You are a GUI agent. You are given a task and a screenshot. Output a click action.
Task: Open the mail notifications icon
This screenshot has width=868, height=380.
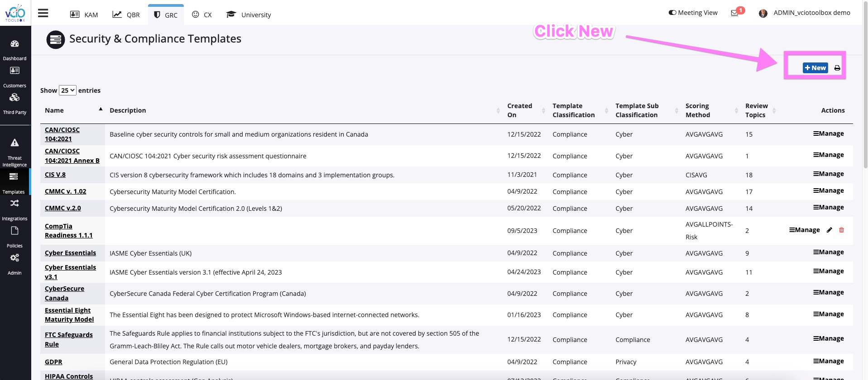click(x=735, y=13)
